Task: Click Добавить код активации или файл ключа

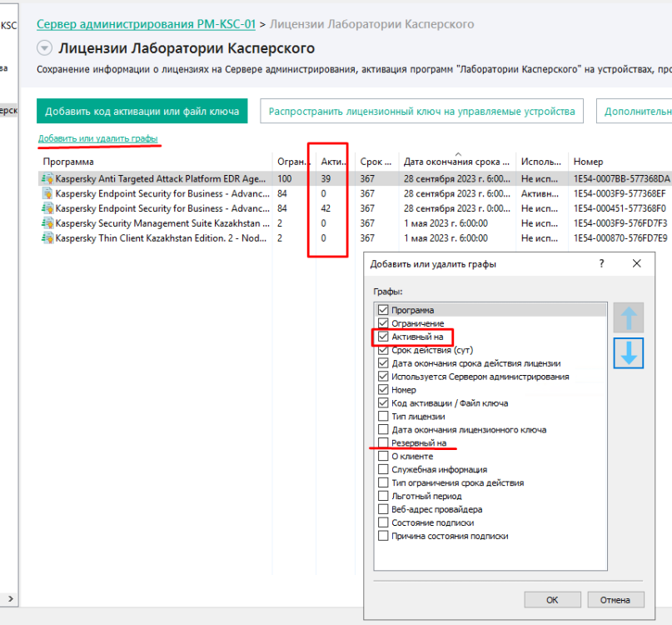Action: pos(142,111)
